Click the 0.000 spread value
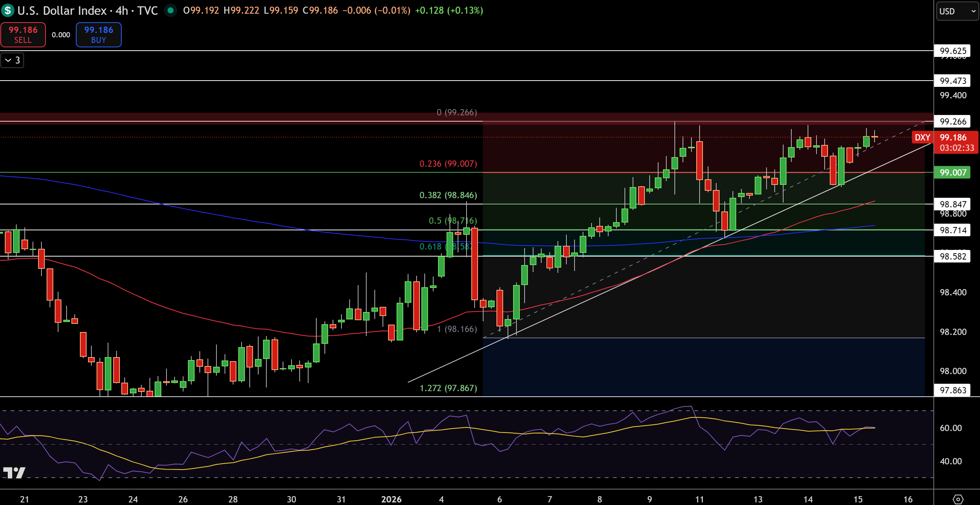 pyautogui.click(x=61, y=35)
